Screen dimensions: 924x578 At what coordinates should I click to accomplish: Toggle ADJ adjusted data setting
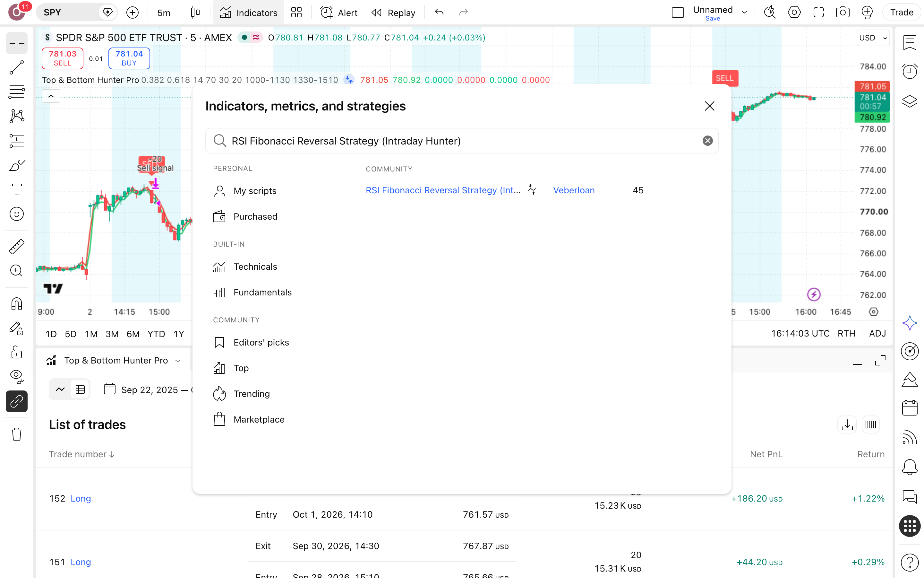click(877, 334)
